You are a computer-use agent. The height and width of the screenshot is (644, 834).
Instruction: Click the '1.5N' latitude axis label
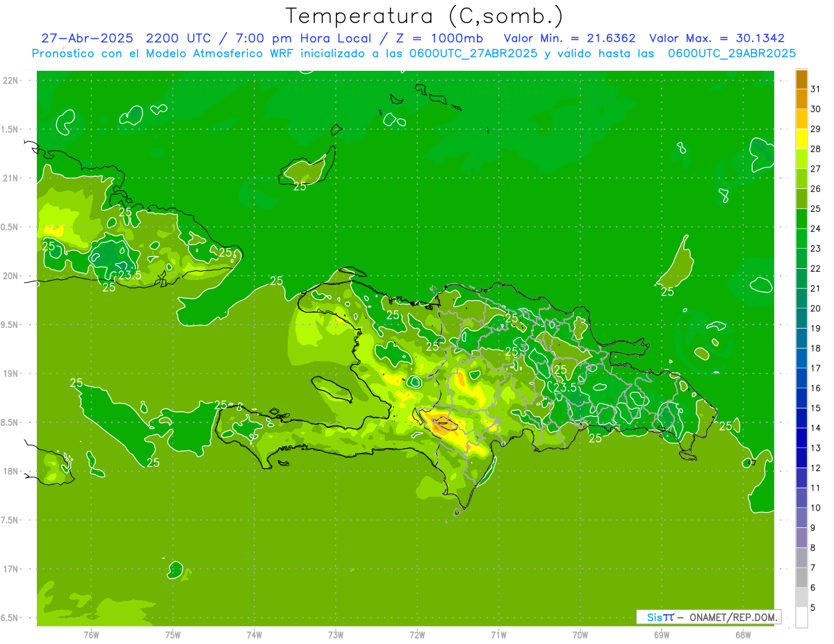pyautogui.click(x=10, y=129)
